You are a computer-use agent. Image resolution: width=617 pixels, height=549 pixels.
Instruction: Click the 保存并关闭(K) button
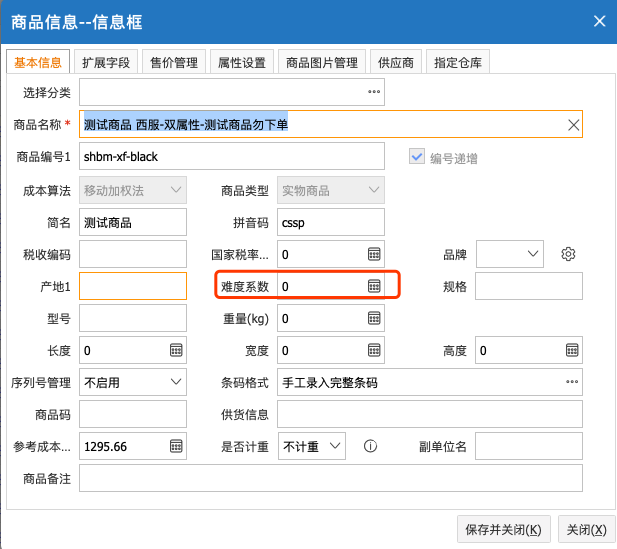(x=504, y=530)
